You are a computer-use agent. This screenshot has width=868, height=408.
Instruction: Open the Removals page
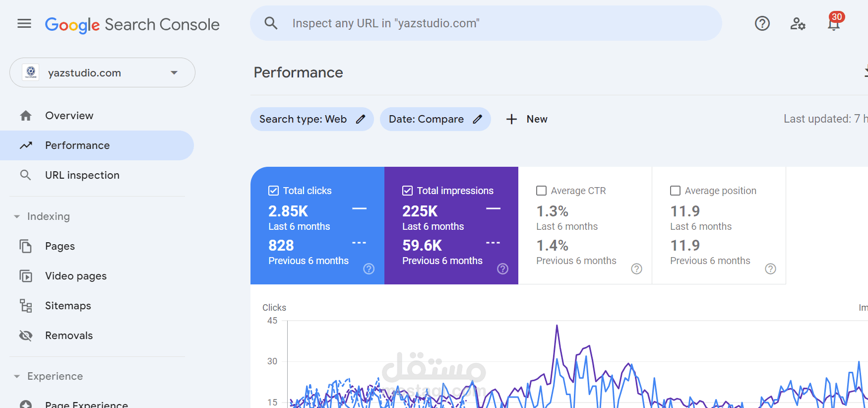(69, 336)
